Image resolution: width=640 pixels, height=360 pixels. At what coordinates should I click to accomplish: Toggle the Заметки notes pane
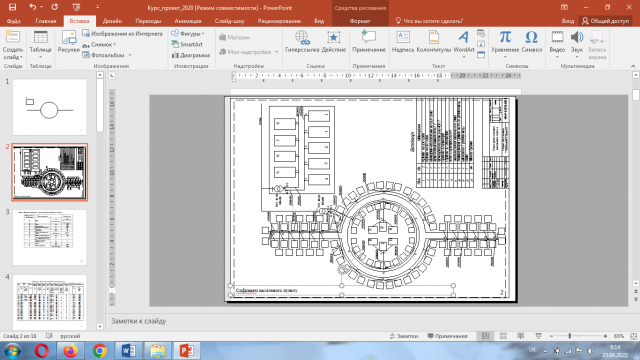click(x=404, y=336)
